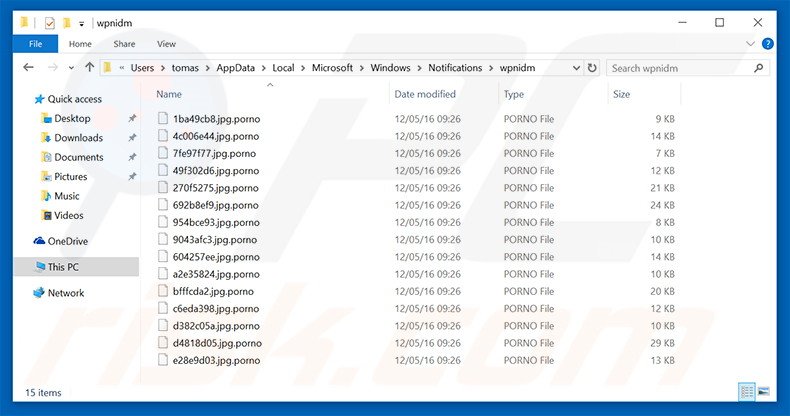Expand the chevron after Users in path
The width and height of the screenshot is (790, 416).
[163, 68]
